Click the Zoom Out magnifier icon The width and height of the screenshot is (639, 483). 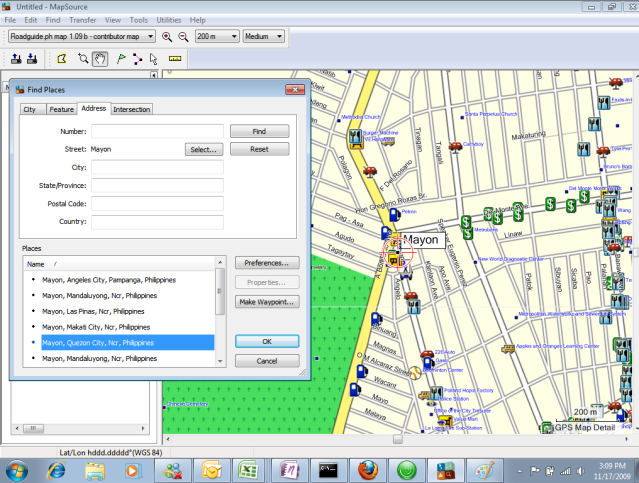click(x=183, y=37)
